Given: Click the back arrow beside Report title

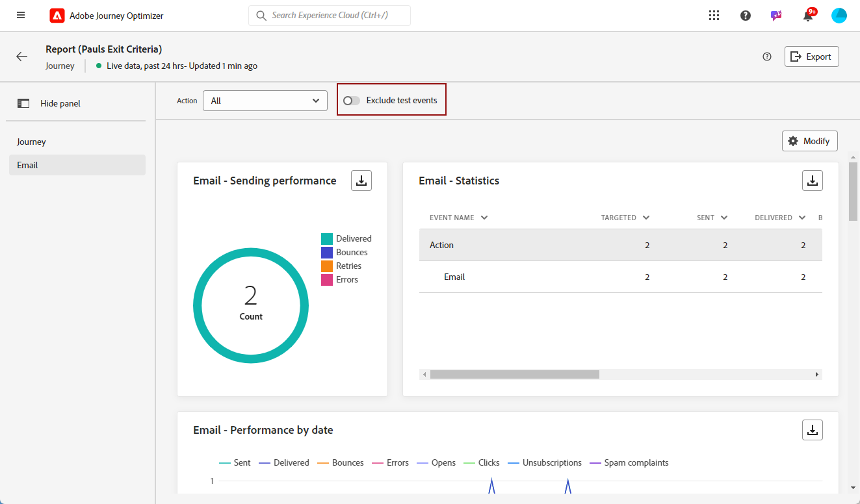Looking at the screenshot, I should [22, 57].
